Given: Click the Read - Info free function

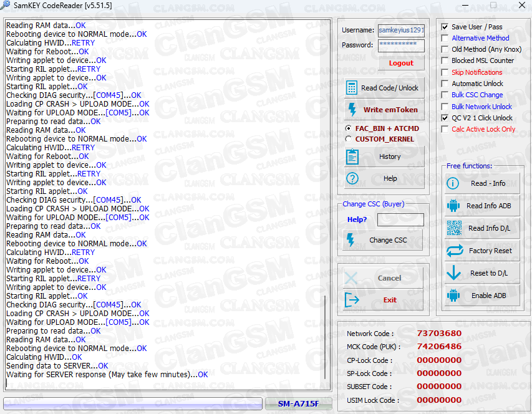Looking at the screenshot, I should 453,183.
